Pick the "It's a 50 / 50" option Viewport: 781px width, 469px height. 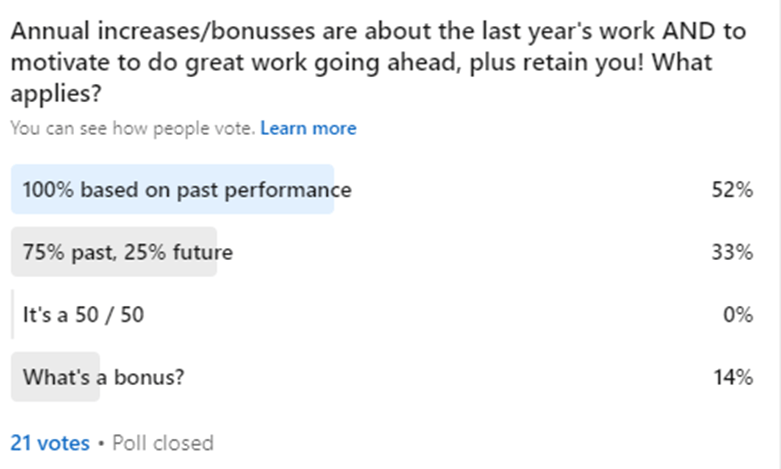pos(85,315)
